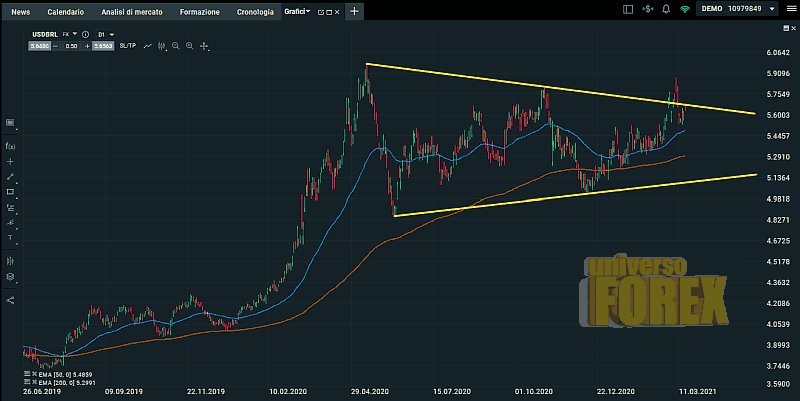Click the 0.50 volume input field

(71, 46)
